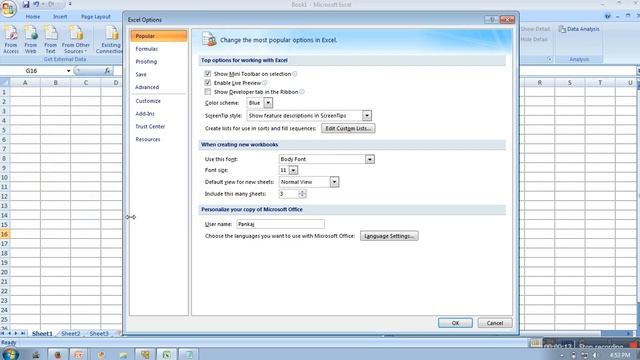Open the From Other Sources menu
Image resolution: width=640 pixels, height=360 pixels.
[76, 40]
